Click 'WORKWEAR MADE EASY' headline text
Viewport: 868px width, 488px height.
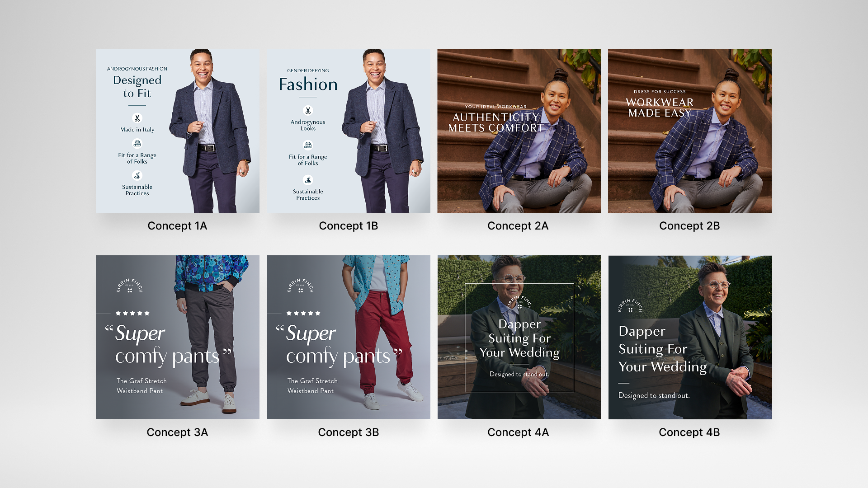click(x=660, y=108)
